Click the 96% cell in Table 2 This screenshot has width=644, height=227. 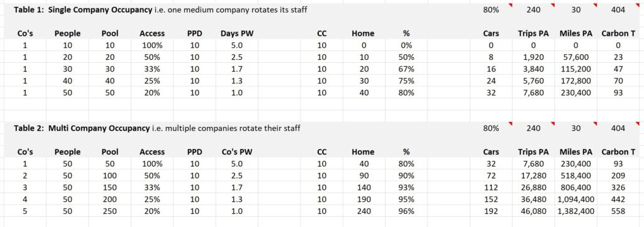pyautogui.click(x=406, y=211)
